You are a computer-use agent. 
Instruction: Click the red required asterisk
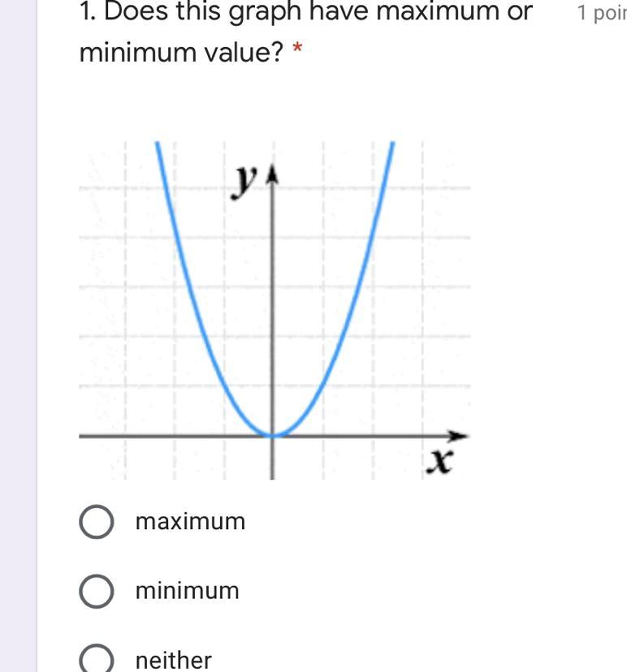click(297, 48)
